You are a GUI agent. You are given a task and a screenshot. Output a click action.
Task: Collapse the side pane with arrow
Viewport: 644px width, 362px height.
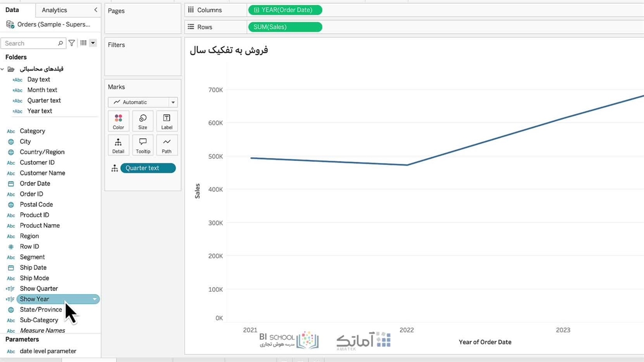coord(96,10)
